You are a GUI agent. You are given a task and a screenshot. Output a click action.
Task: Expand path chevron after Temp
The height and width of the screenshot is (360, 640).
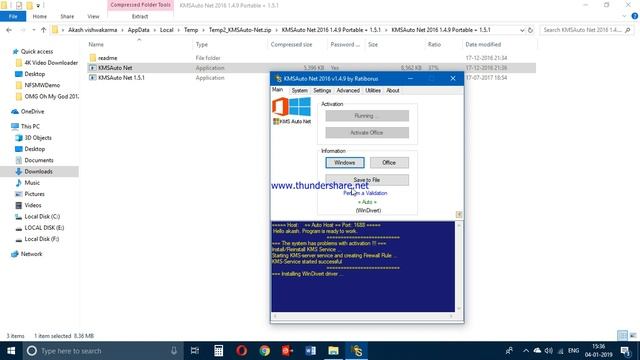coord(203,30)
